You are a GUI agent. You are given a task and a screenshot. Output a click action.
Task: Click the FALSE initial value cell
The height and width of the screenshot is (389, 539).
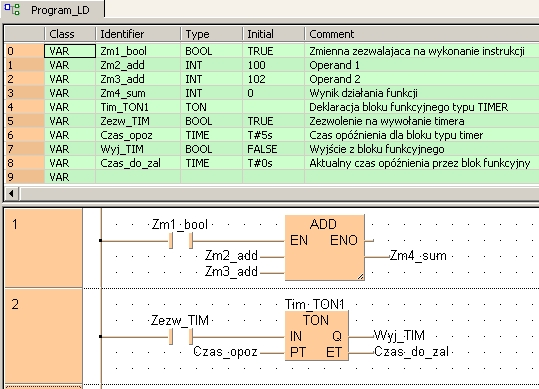[x=273, y=149]
